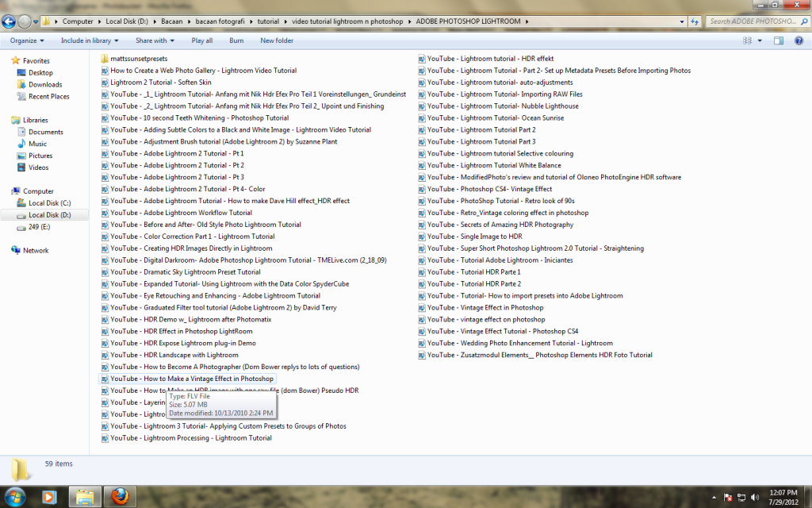
Task: Select 10 second Teeth Whitening file icon
Action: click(x=105, y=118)
